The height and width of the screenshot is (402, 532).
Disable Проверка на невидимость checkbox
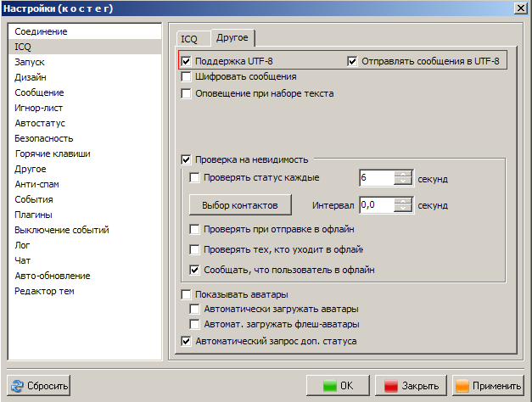(186, 159)
